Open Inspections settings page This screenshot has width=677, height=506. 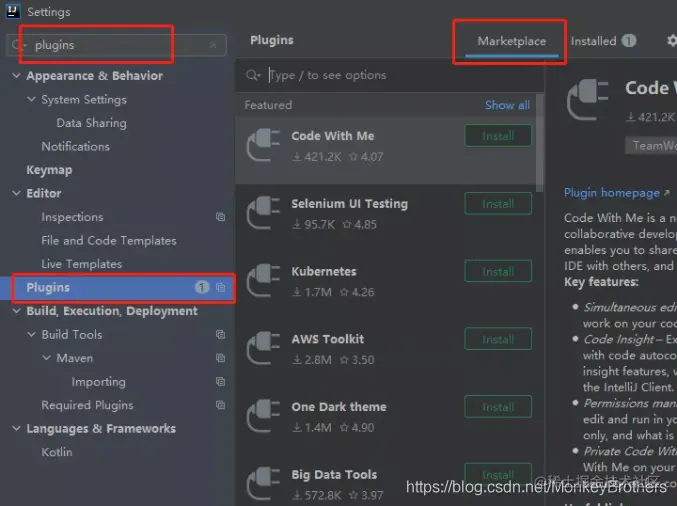[72, 217]
